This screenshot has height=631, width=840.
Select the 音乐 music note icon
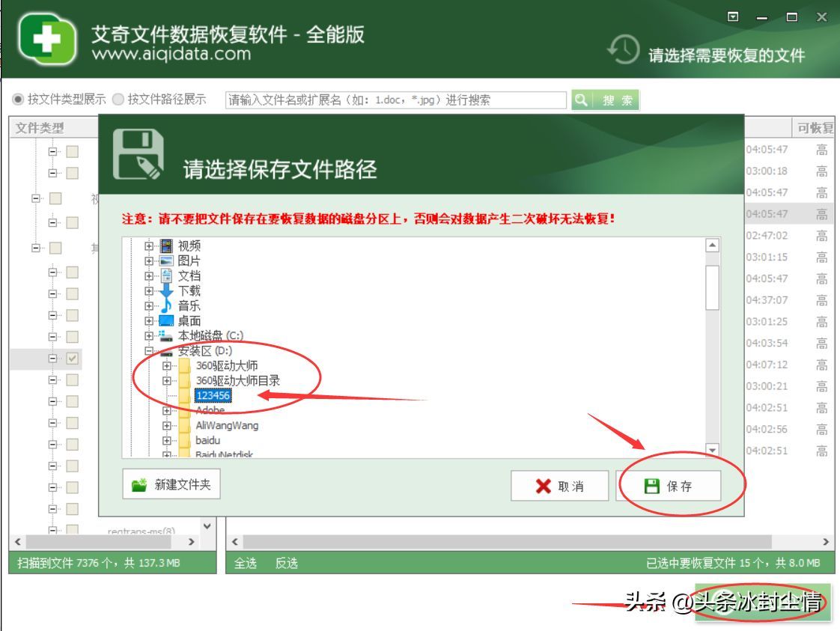[167, 305]
